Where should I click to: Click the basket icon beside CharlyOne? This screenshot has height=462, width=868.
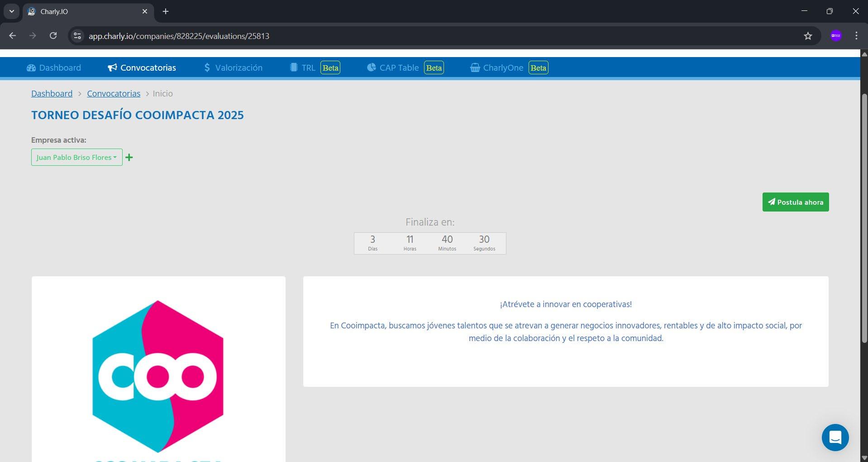point(475,68)
